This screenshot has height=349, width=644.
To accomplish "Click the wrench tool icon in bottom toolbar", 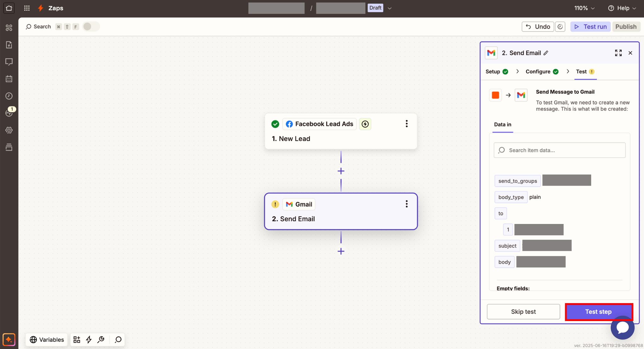I will click(101, 340).
